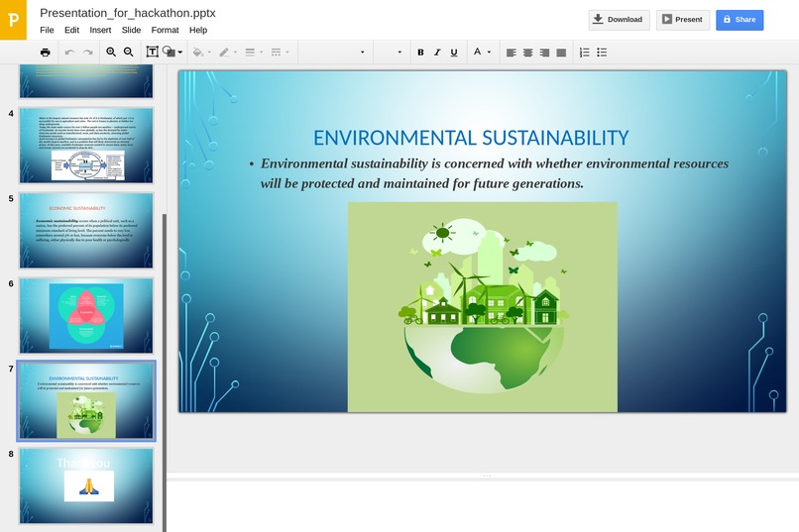Open the line weight options
799x532 pixels.
click(250, 52)
